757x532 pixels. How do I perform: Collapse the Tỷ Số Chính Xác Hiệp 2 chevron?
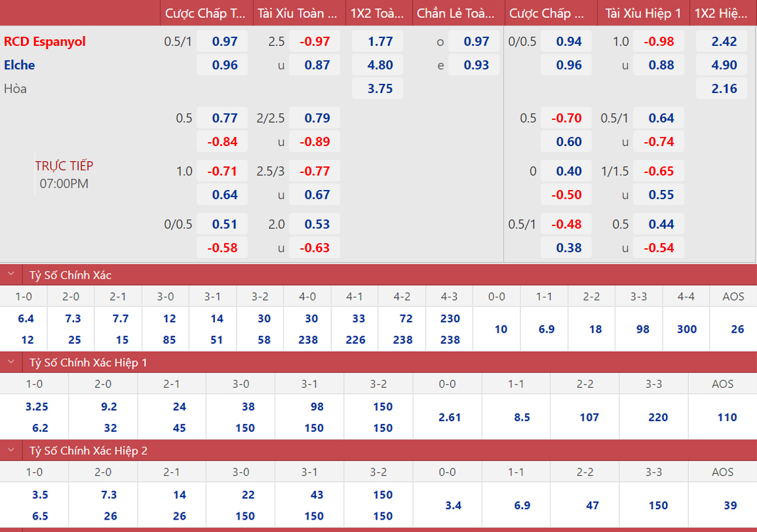(x=10, y=450)
